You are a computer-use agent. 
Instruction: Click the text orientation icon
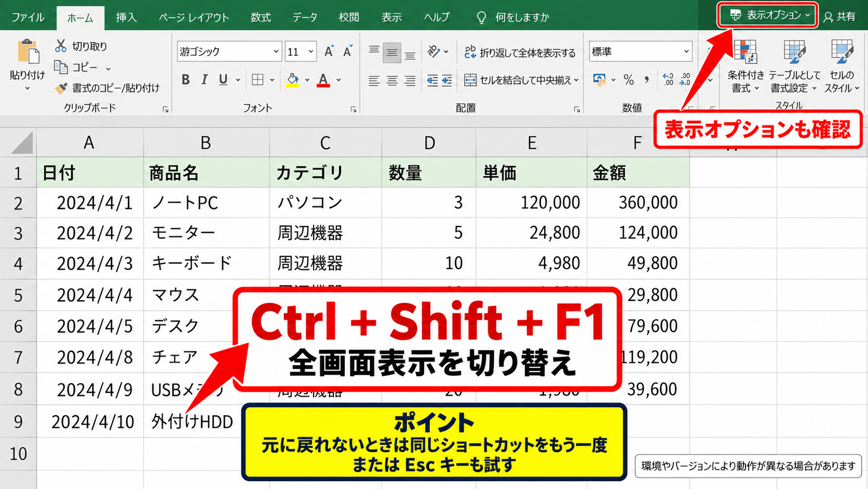433,51
